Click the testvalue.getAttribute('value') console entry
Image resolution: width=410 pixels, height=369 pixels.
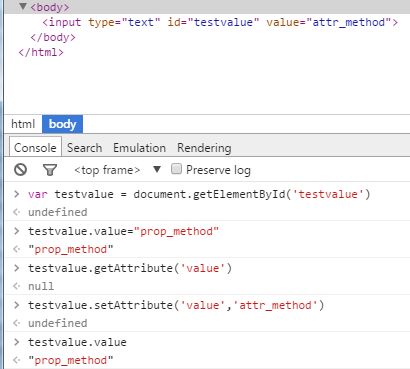point(130,268)
